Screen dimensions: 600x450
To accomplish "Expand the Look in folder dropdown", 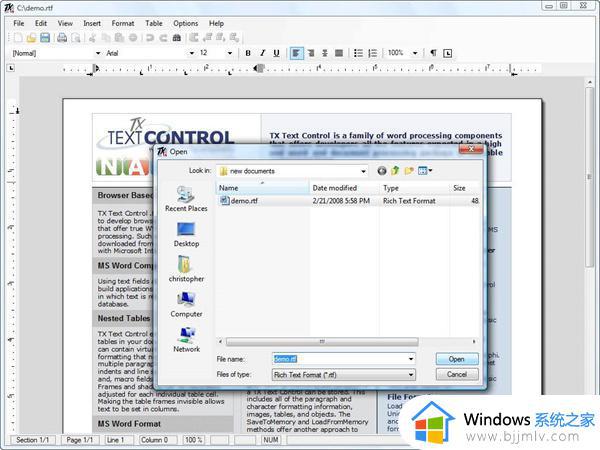I will 363,171.
